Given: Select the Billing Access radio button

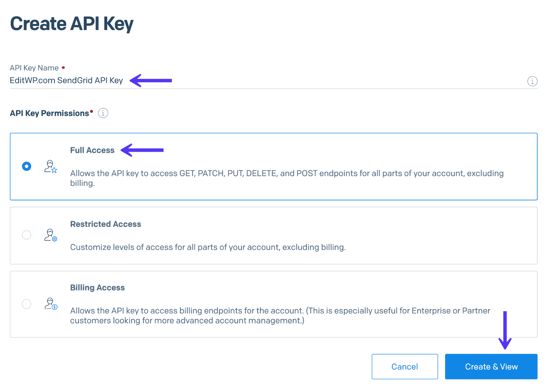Looking at the screenshot, I should [26, 304].
